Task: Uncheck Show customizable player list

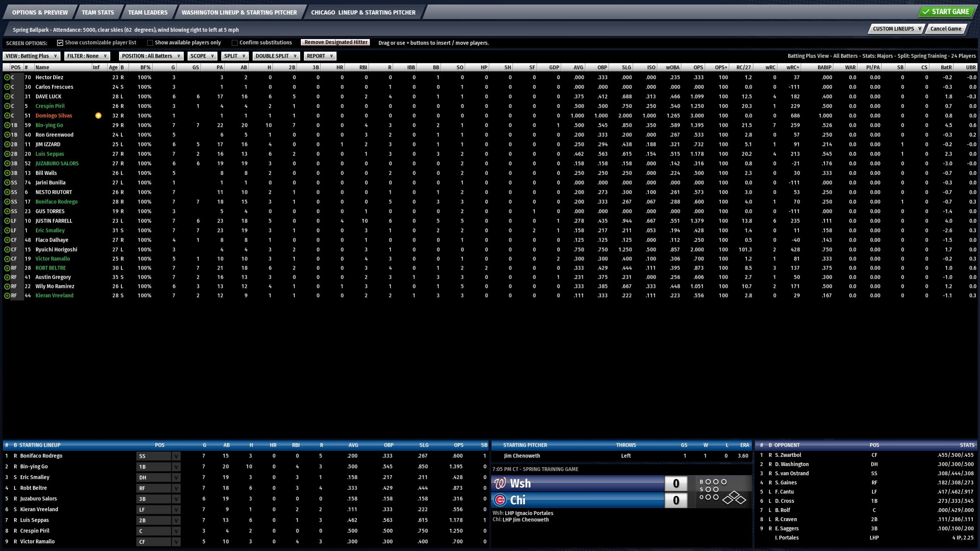Action: (60, 43)
